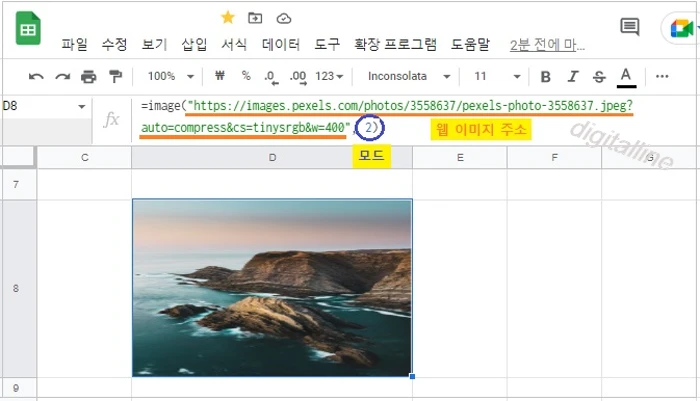Select row 7 header

click(16, 184)
